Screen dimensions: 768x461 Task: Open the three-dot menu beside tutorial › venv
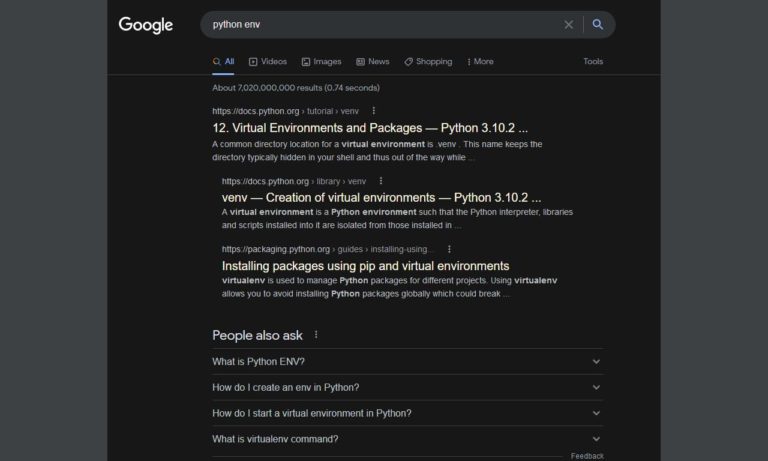point(373,111)
